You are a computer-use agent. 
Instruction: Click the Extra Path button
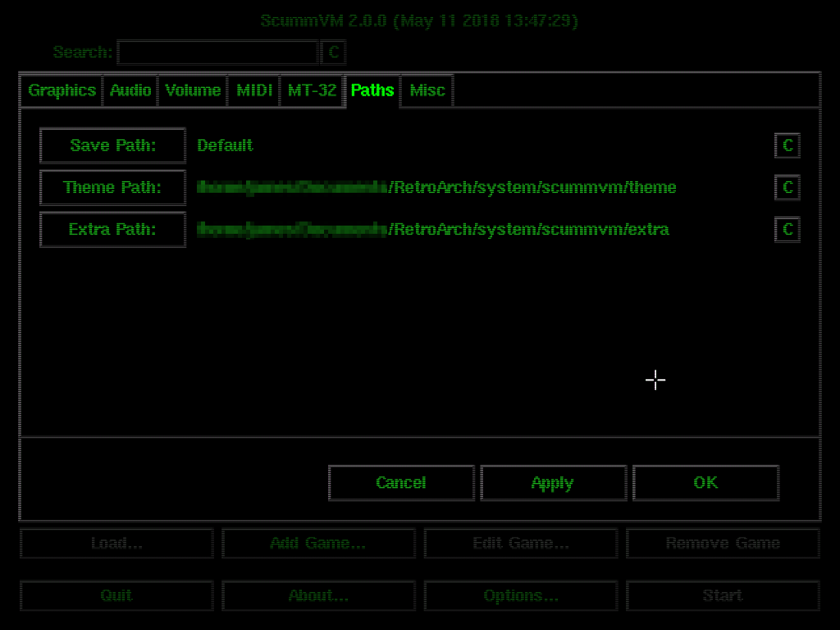113,230
